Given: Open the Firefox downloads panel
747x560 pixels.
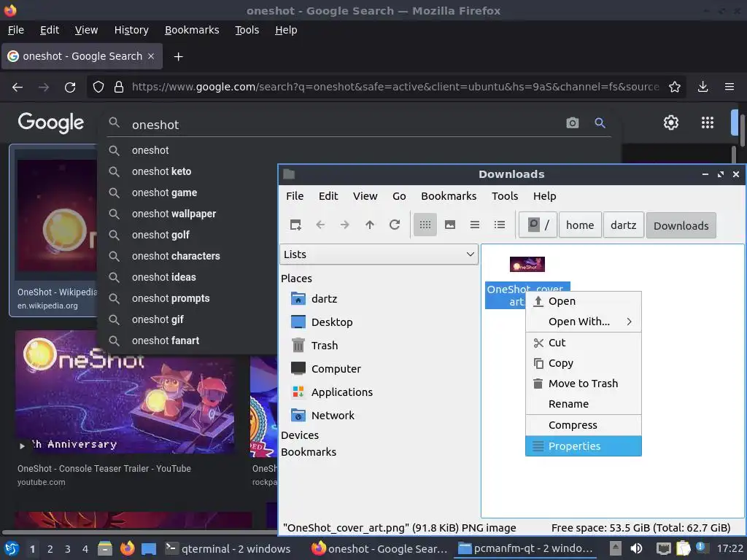Looking at the screenshot, I should coord(703,87).
